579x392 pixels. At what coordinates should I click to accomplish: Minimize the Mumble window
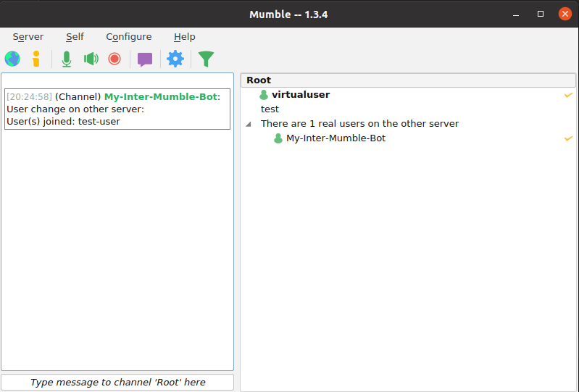[516, 14]
